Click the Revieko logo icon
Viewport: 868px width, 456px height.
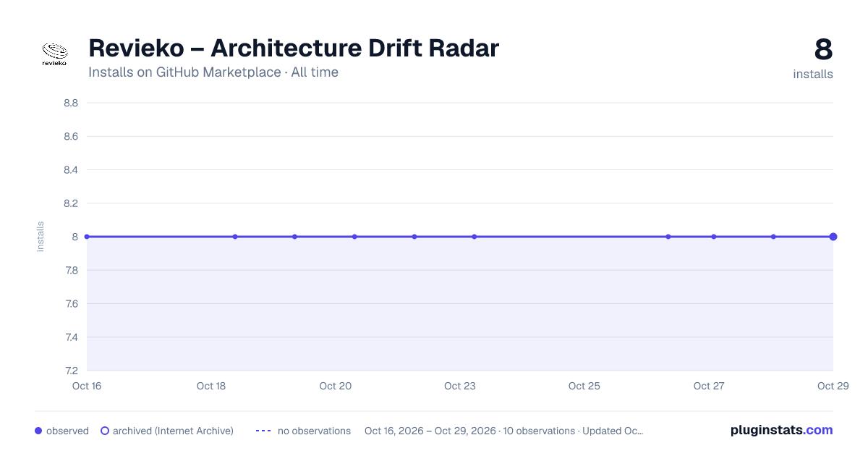tap(54, 54)
